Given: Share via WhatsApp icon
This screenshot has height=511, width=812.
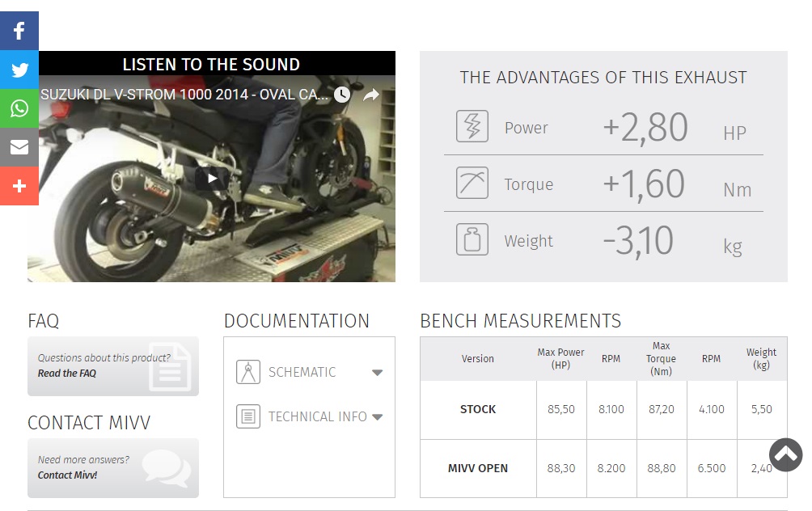Looking at the screenshot, I should point(19,108).
